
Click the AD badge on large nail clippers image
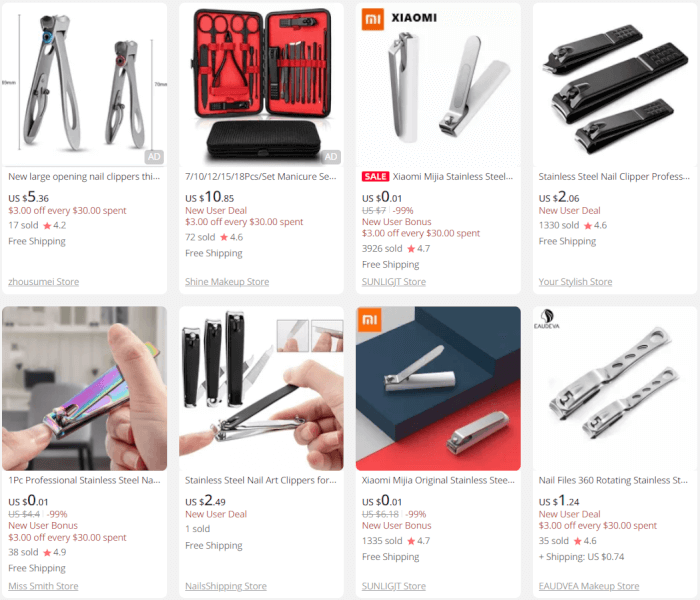[154, 157]
